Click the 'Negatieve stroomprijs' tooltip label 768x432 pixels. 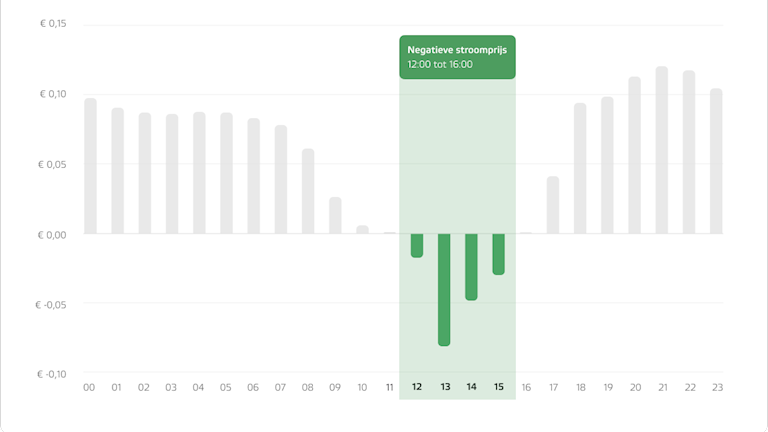tap(457, 50)
